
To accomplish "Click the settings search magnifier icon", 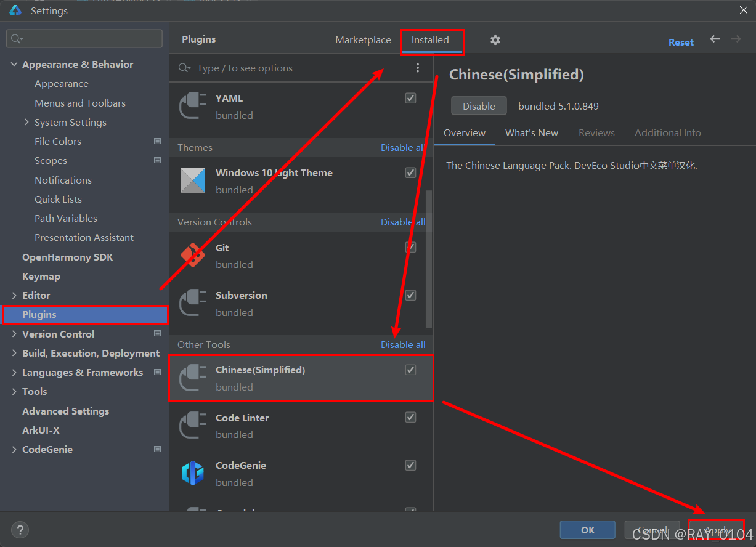I will click(x=16, y=39).
